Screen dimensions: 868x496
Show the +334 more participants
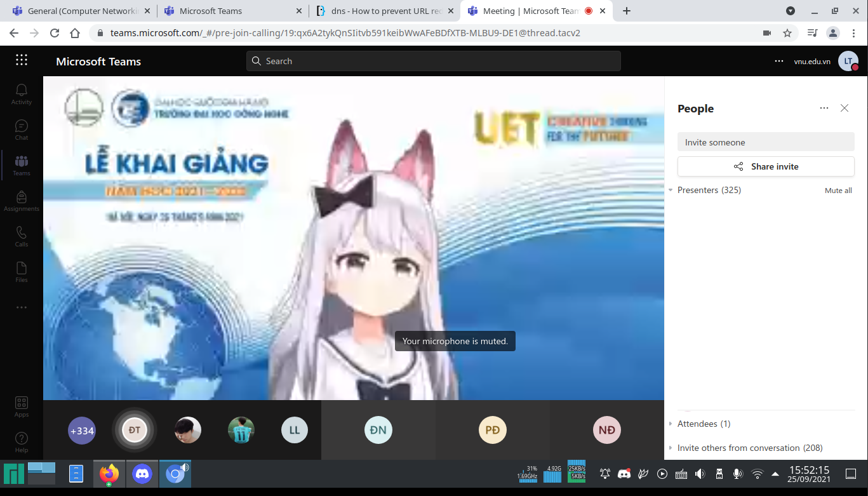(x=81, y=431)
